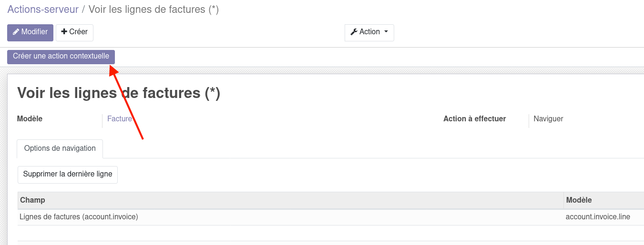Click the wrench icon beside Action
The image size is (644, 245).
pos(354,32)
